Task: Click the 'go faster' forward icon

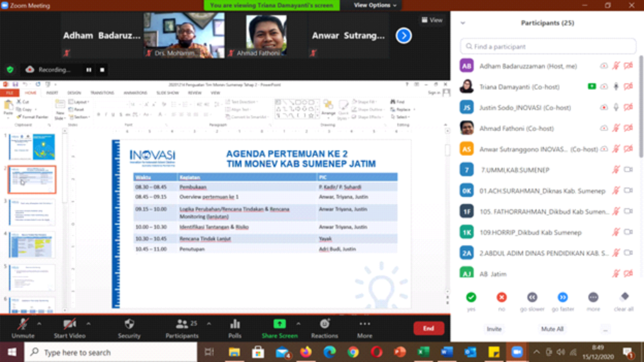Action: 563,297
